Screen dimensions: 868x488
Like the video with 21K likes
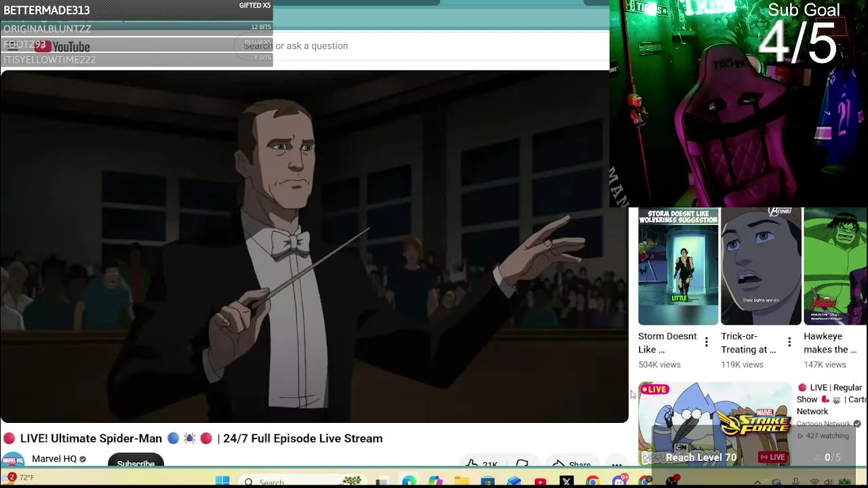[481, 464]
